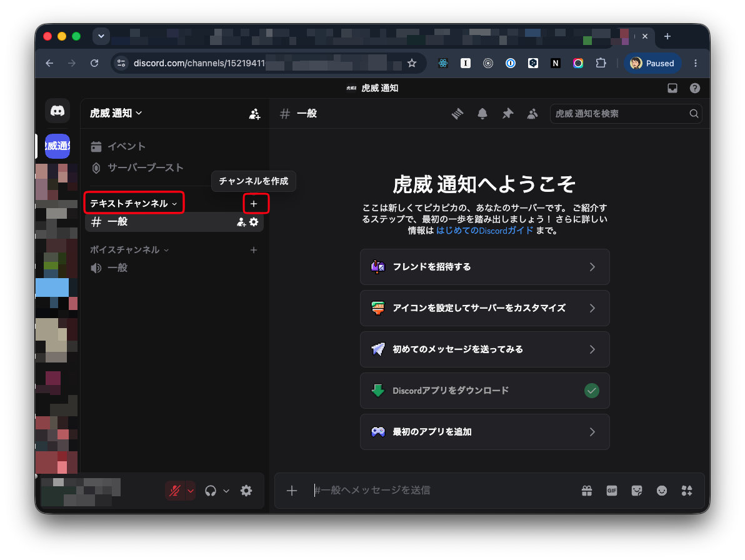Click 初めてのメッセージを送ってみる card
The height and width of the screenshot is (560, 745).
coord(484,349)
